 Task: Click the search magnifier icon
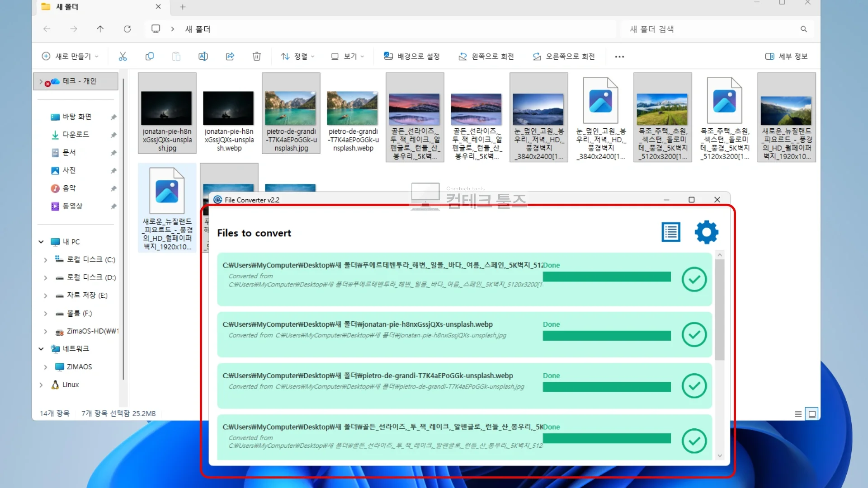point(803,29)
